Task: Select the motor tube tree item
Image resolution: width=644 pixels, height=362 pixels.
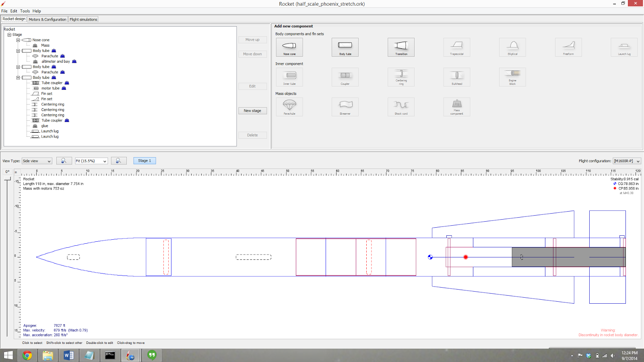Action: click(50, 88)
